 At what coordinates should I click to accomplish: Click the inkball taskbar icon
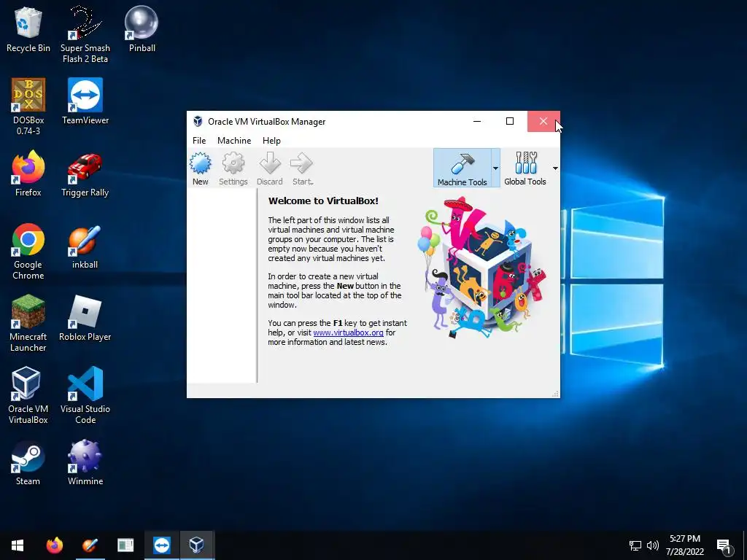click(90, 545)
